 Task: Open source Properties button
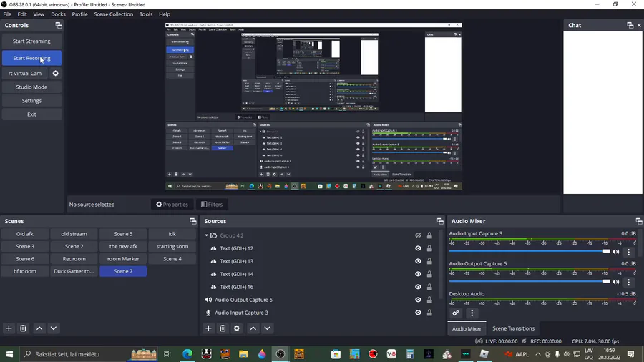tap(172, 205)
